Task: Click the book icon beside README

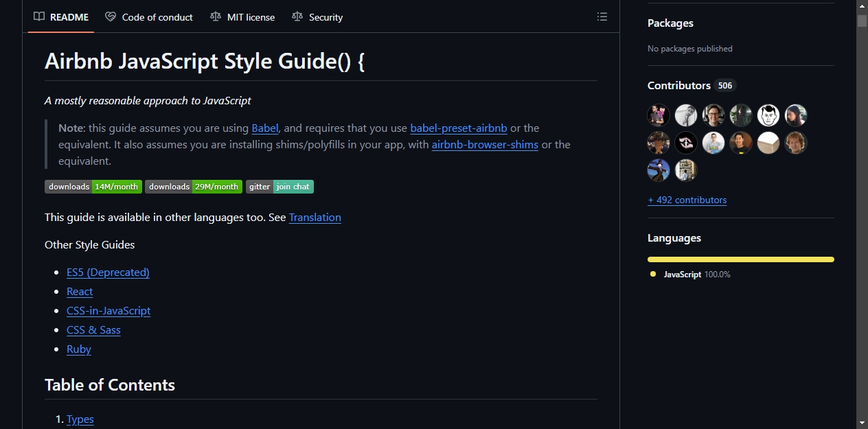Action: pyautogui.click(x=39, y=16)
